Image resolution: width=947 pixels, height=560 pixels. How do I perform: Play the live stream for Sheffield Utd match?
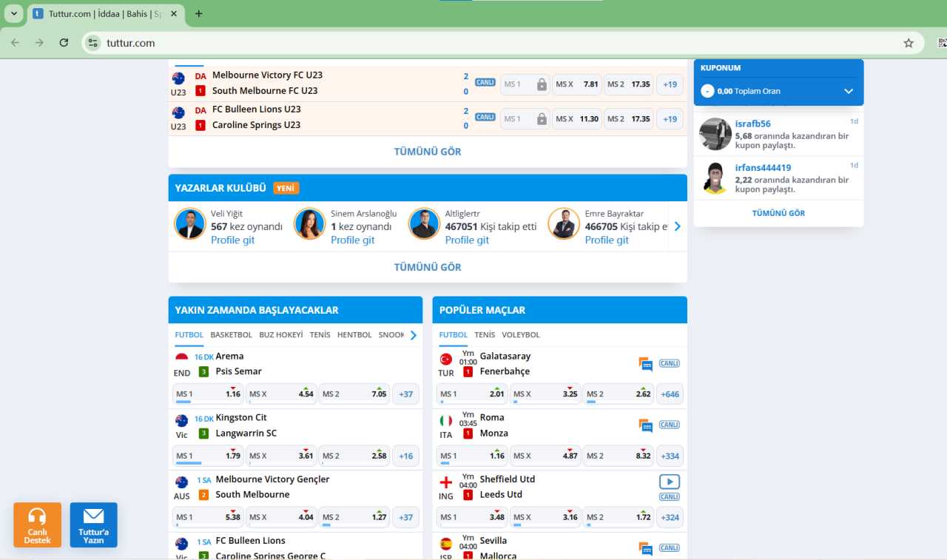click(x=670, y=482)
